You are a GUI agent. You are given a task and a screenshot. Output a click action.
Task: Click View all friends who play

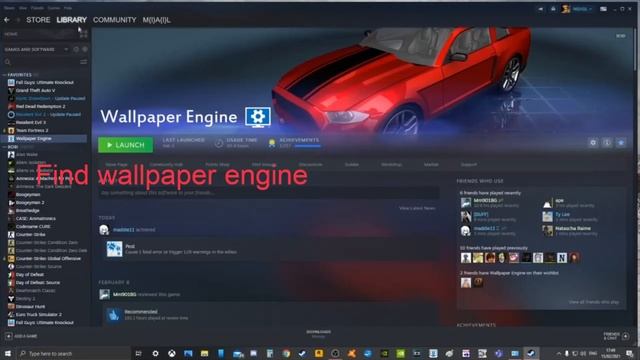594,302
